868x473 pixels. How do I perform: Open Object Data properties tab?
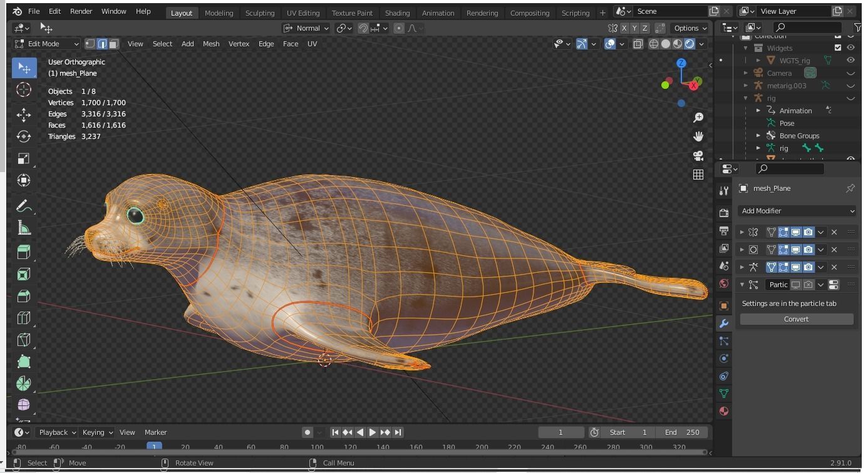(724, 394)
